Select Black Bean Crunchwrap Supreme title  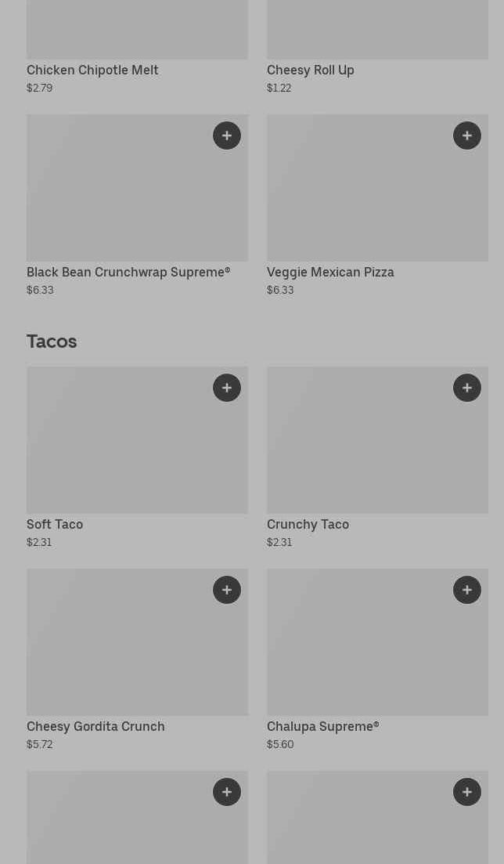pos(128,272)
